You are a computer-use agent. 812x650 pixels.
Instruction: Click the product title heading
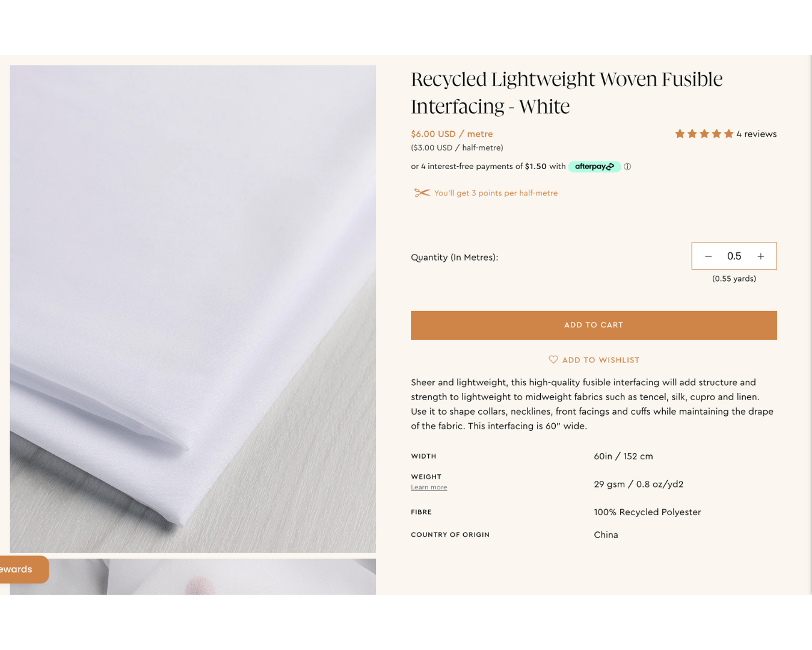[567, 93]
